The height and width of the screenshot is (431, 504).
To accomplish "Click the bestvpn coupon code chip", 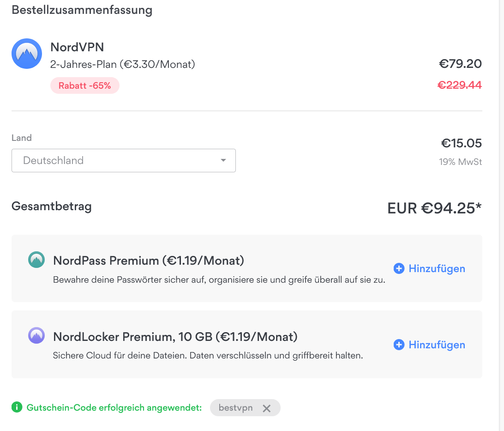I will pos(245,407).
